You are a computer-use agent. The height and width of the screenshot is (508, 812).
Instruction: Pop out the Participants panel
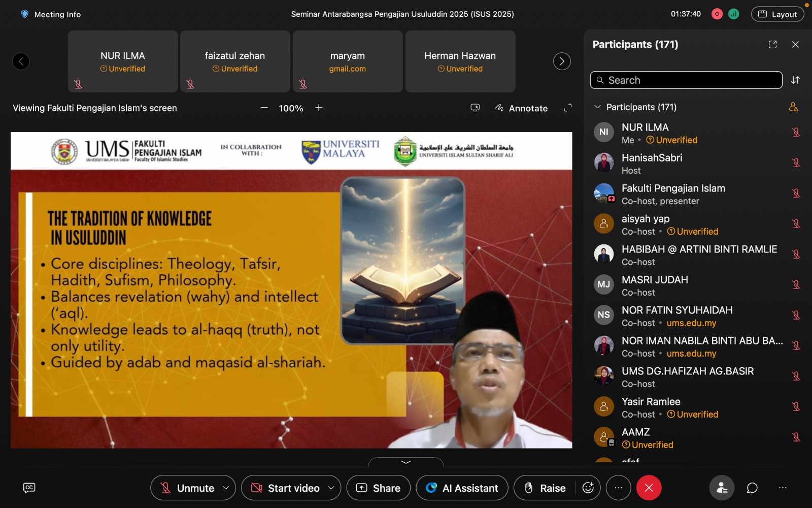(772, 45)
